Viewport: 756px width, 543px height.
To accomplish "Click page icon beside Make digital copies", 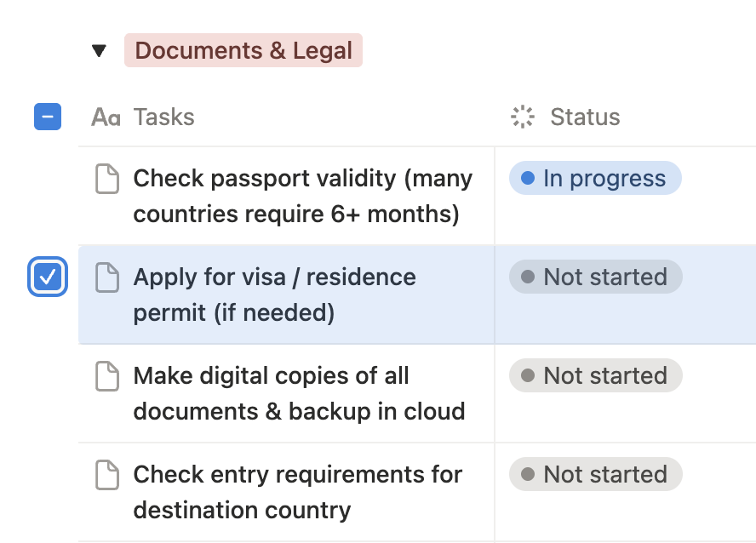I will pos(106,376).
